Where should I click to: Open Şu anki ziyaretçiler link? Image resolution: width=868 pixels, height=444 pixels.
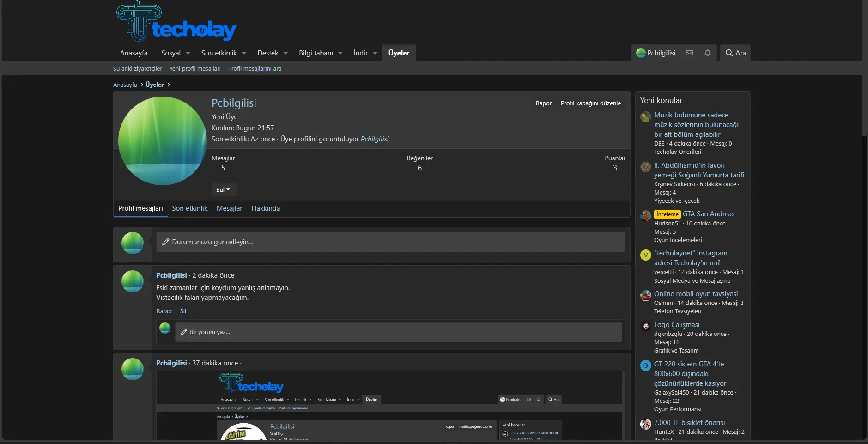point(138,68)
